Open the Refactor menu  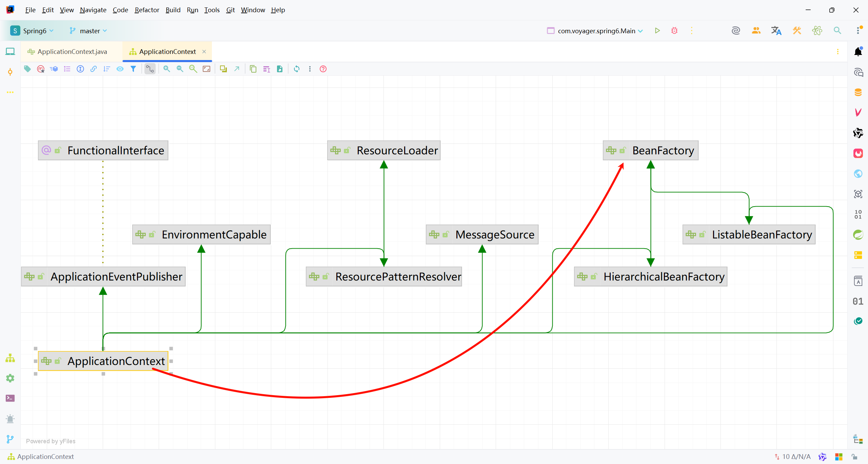click(x=147, y=10)
